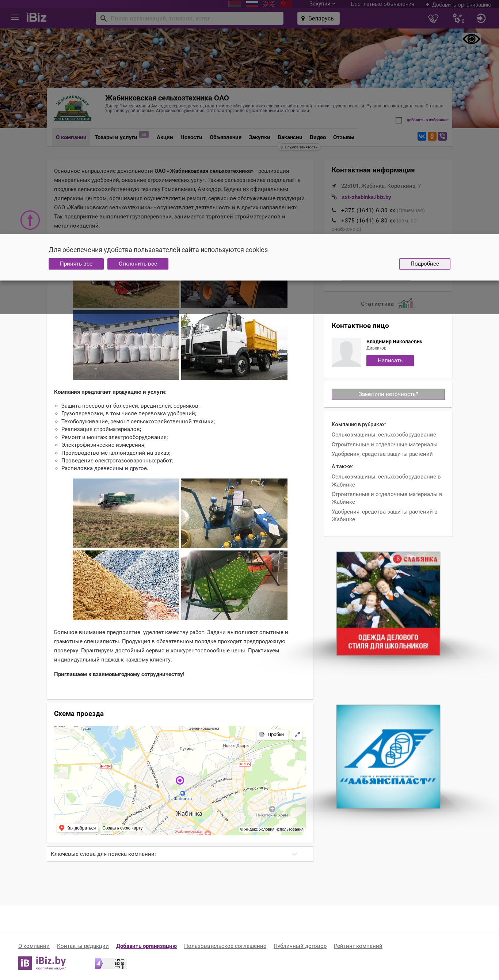Select the Belarusian flag language icon
499x980 pixels.
234,4
